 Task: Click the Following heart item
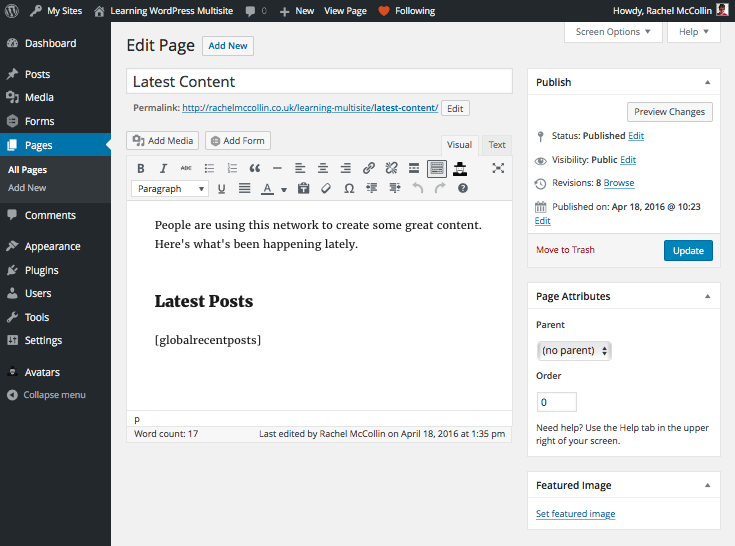[x=407, y=11]
